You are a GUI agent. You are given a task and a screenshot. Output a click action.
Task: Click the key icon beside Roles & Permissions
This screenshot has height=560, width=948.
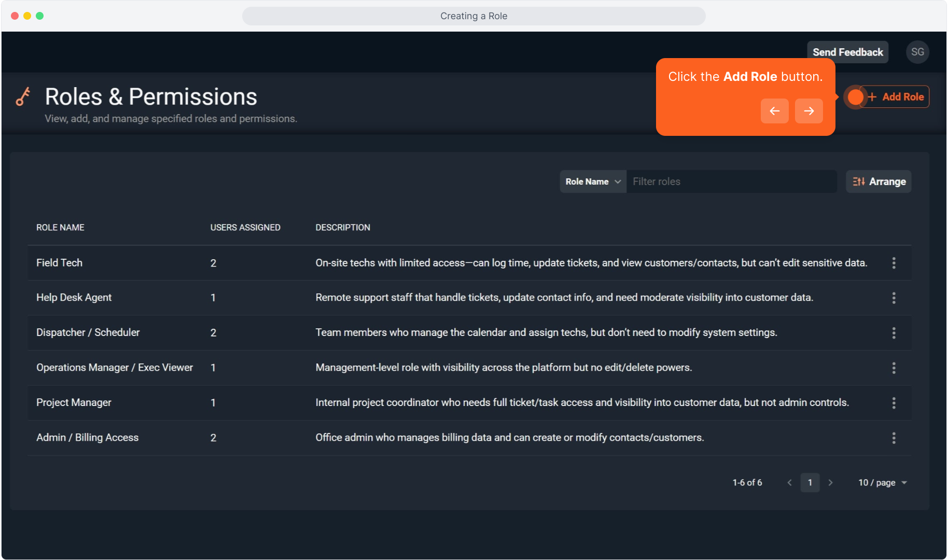point(23,97)
